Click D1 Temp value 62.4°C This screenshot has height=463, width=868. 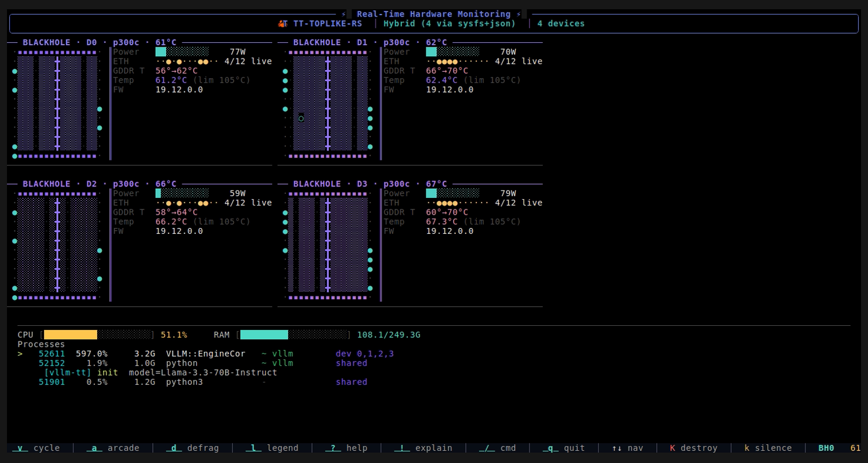pos(442,80)
